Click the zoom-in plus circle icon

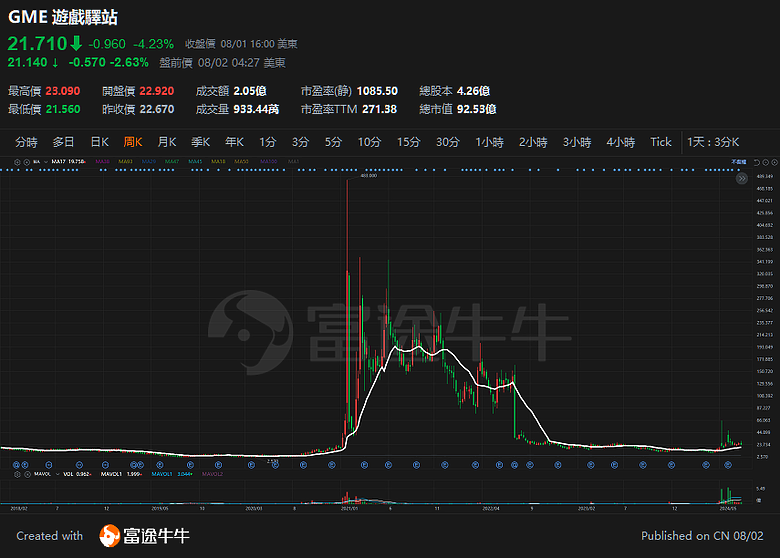tap(775, 162)
